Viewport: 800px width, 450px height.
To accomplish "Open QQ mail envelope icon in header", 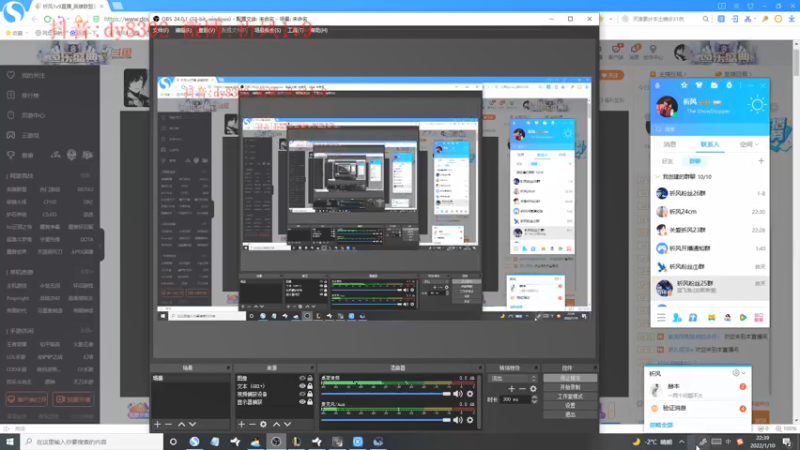I will pyautogui.click(x=714, y=85).
